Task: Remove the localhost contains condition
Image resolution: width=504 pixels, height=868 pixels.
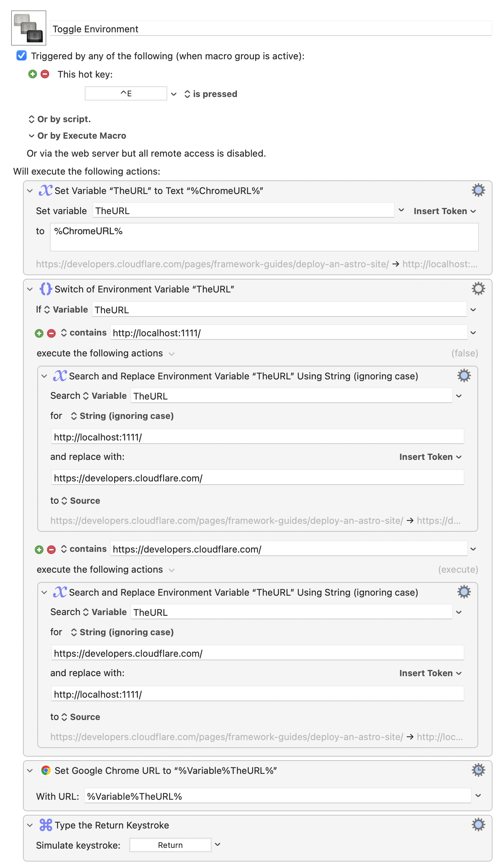Action: pos(51,333)
